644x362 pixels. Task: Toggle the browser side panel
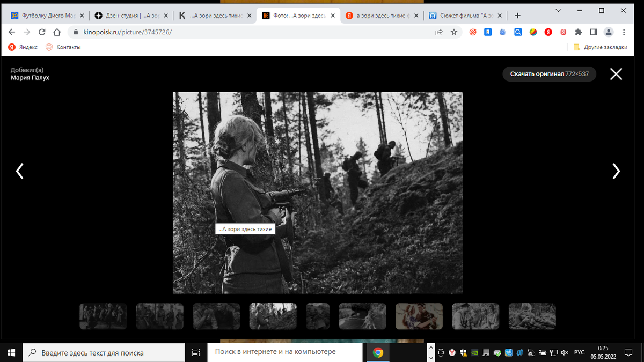point(594,32)
